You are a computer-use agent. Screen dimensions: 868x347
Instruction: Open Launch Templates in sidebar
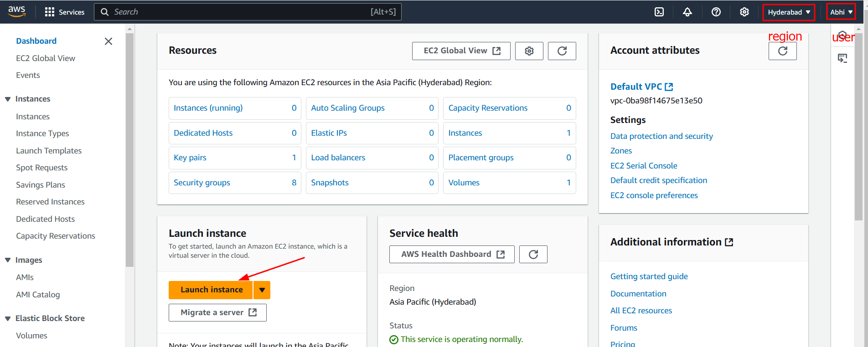[49, 151]
